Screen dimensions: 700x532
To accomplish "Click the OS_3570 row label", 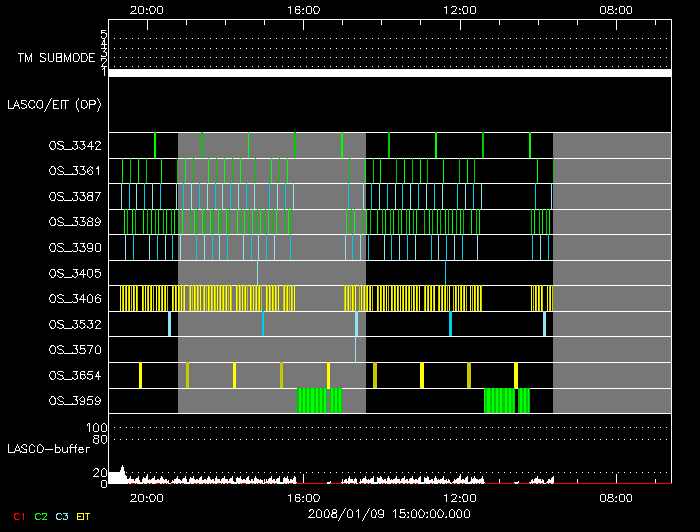I will point(75,350).
